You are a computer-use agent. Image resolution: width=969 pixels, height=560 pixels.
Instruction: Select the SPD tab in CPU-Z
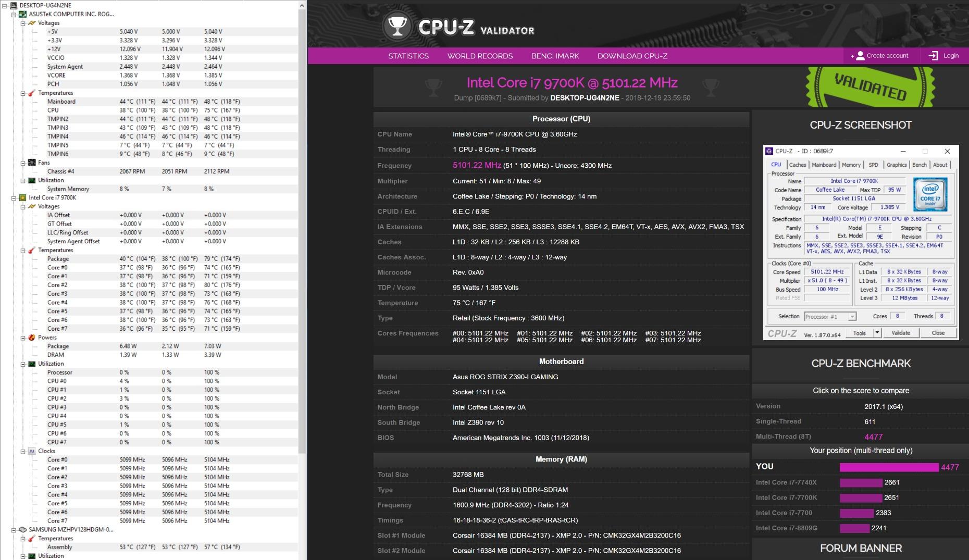(874, 165)
